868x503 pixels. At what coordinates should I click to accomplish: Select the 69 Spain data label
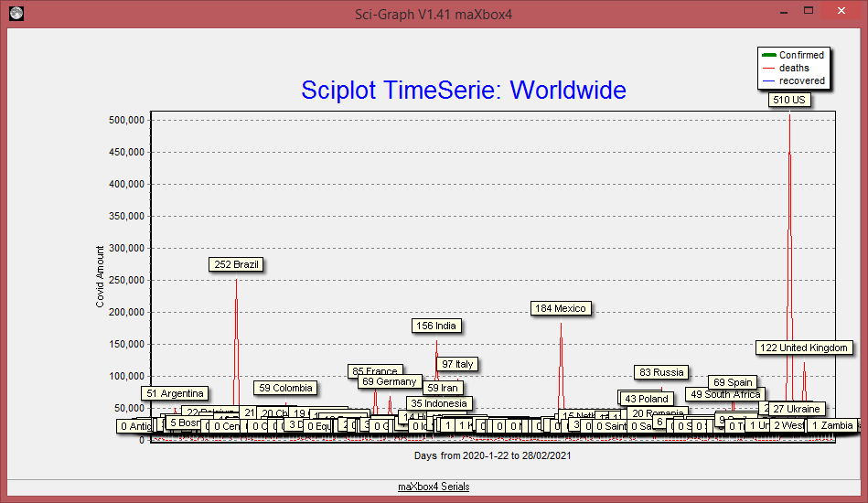732,382
